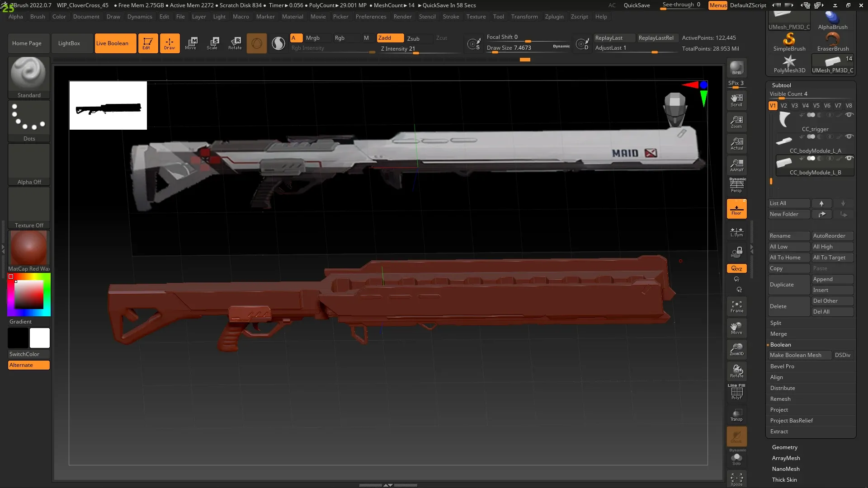Activate the Rotate tool in top shelf
Screen dimensions: 868x488
tap(235, 43)
